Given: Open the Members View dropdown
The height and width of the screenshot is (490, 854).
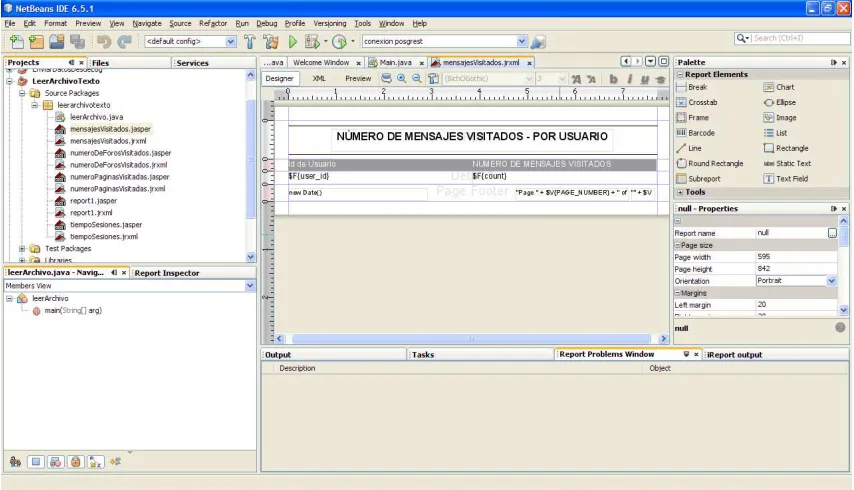Looking at the screenshot, I should [x=249, y=286].
